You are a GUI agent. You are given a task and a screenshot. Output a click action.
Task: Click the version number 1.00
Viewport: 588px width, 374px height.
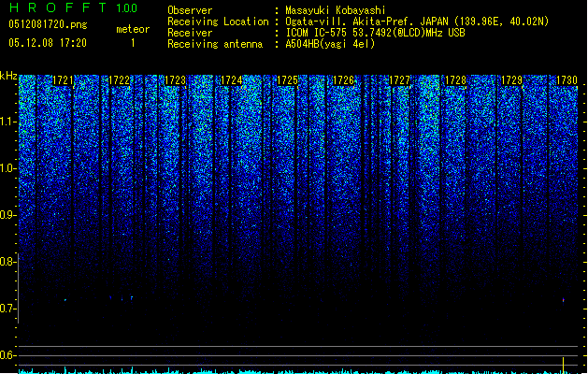127,7
